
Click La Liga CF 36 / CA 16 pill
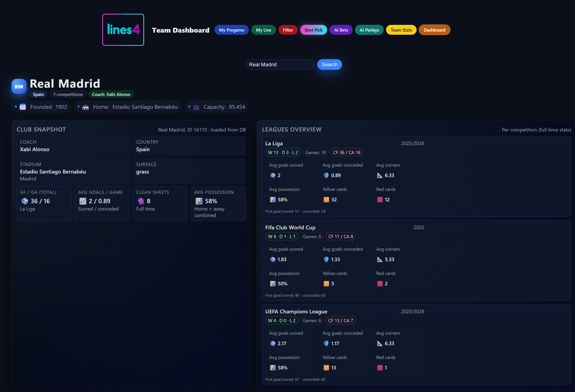[x=347, y=152]
